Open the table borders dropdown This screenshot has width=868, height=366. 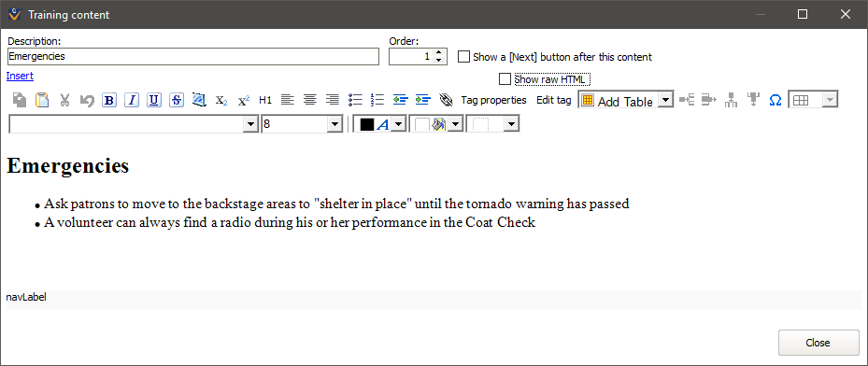tap(831, 100)
